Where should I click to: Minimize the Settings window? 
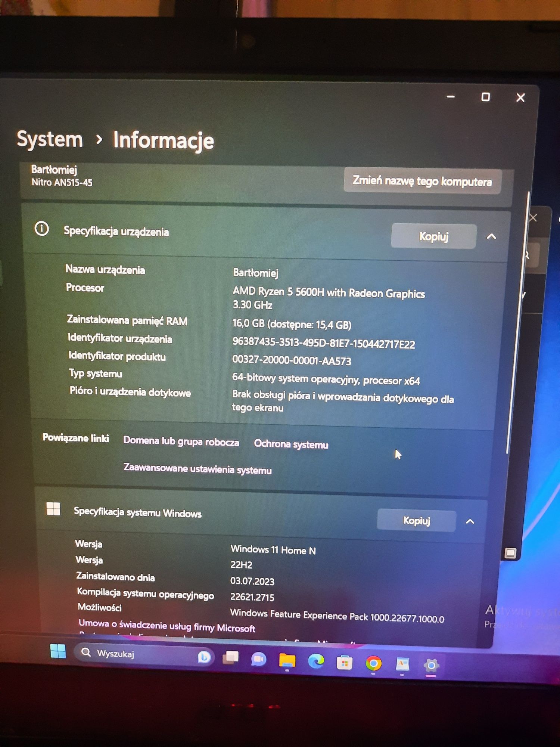[x=451, y=97]
